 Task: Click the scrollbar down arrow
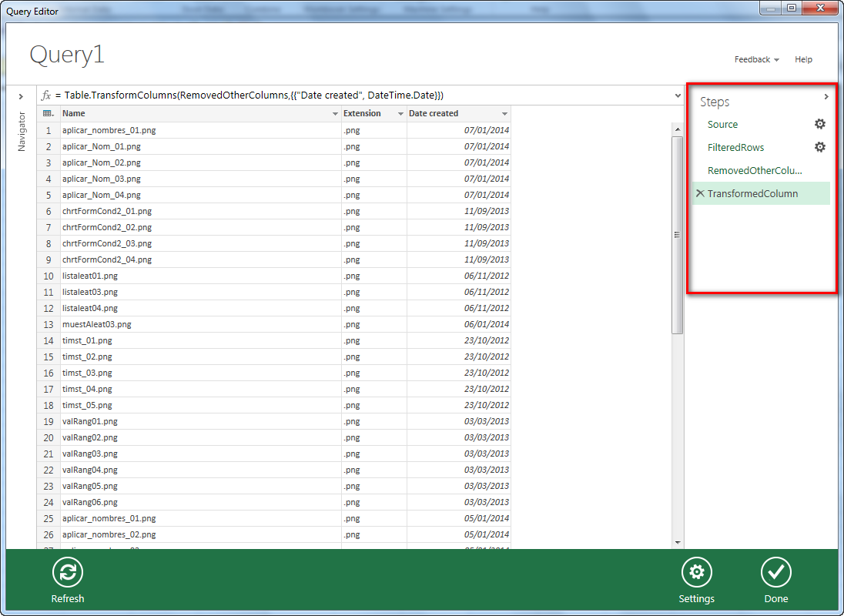click(x=677, y=542)
